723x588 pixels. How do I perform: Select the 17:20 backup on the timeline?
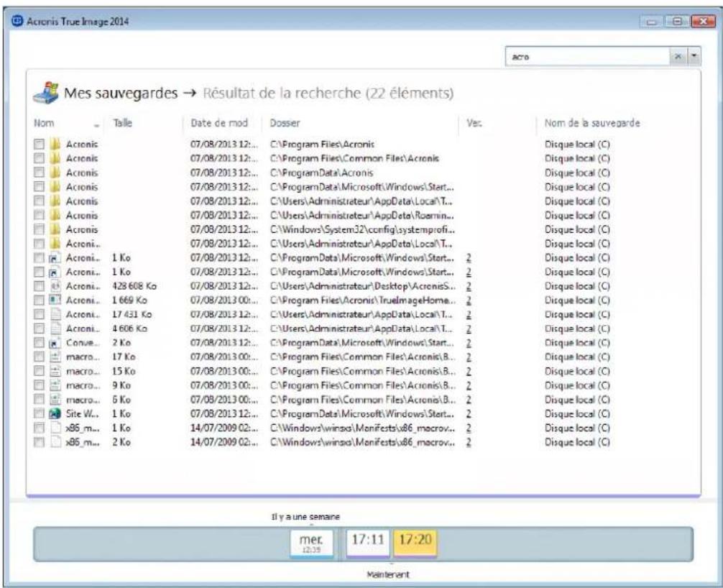point(415,543)
